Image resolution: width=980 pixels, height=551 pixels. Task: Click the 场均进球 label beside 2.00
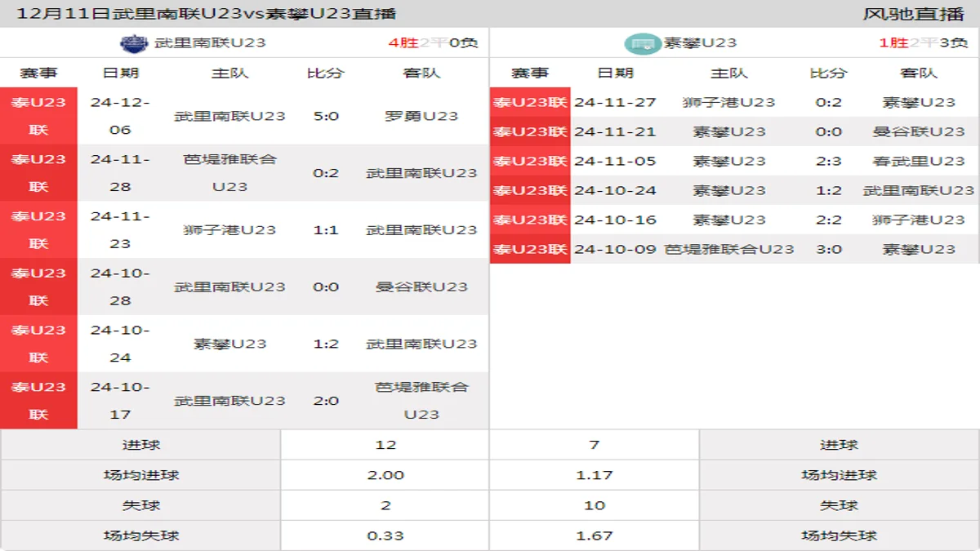click(141, 475)
